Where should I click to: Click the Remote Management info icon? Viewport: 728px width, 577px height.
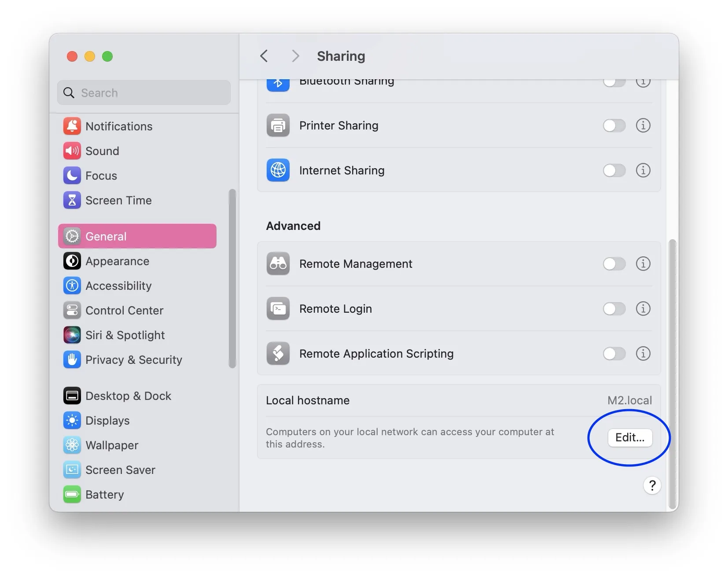643,264
